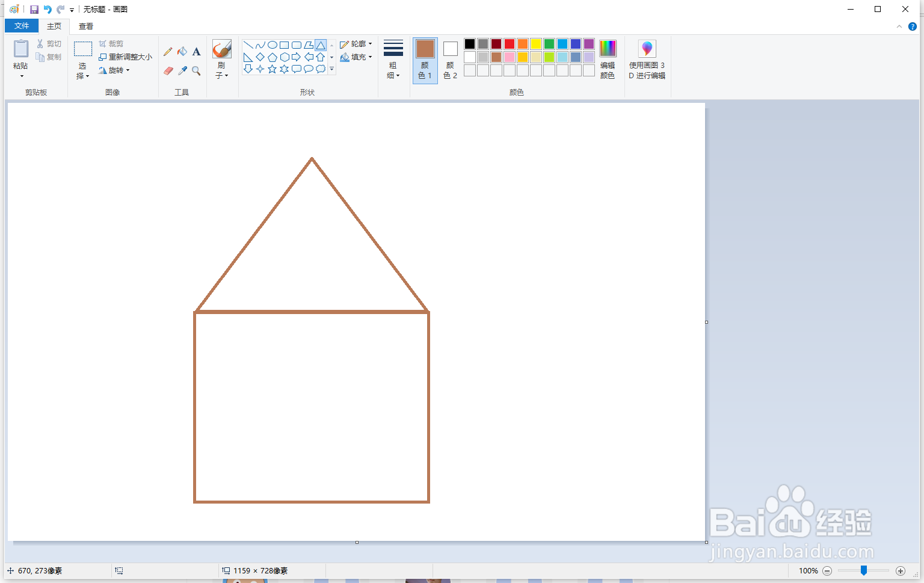Open the 粗细 line thickness dropdown
Screen dimensions: 924x583
click(x=393, y=60)
